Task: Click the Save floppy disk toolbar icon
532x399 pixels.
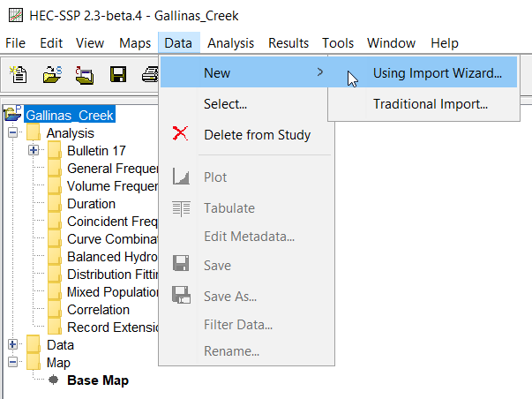Action: (118, 75)
